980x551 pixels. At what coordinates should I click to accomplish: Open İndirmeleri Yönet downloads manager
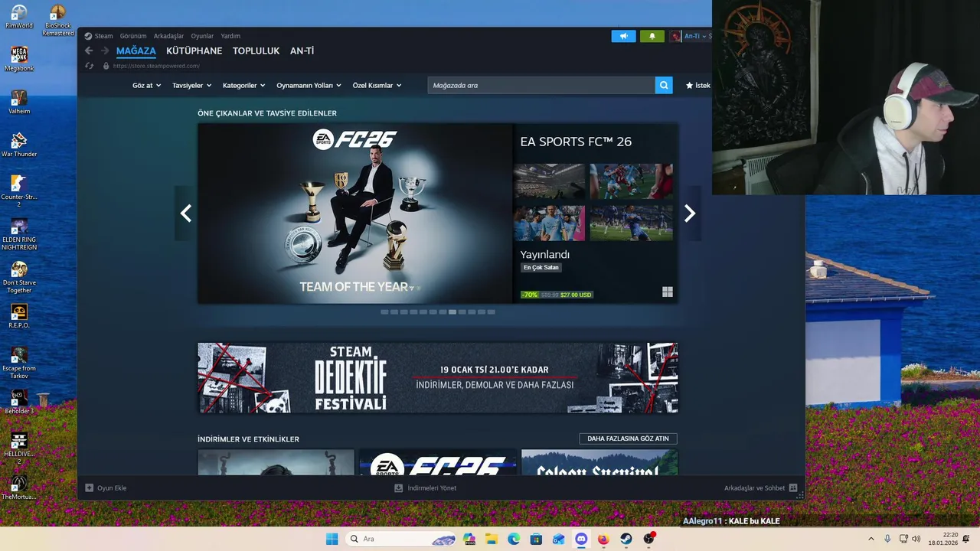(425, 487)
